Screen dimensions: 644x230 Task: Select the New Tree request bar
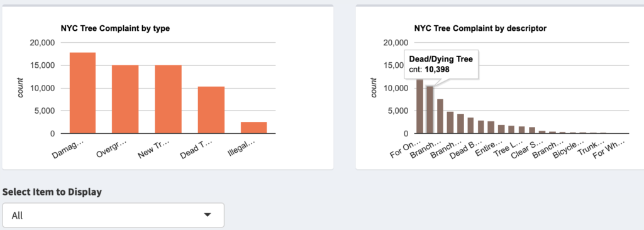168,99
